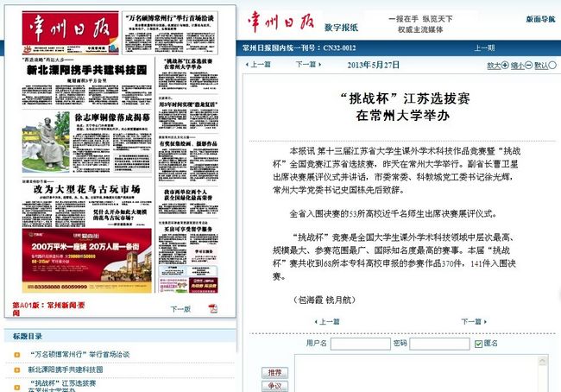
Task: Click top 下一篇 next article link
Action: [306, 65]
